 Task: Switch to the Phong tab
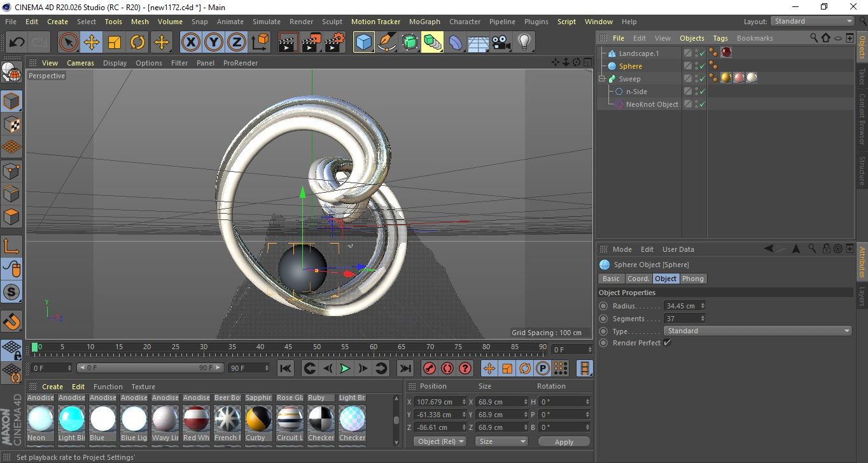[693, 279]
